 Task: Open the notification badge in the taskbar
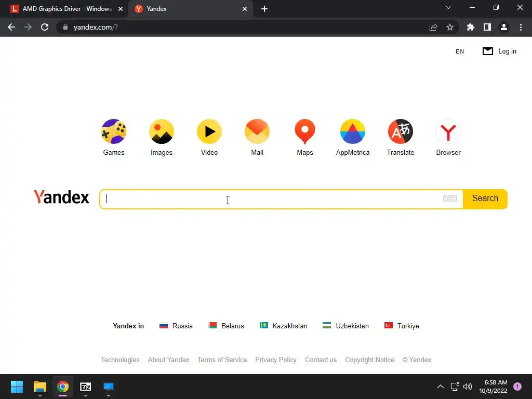point(517,387)
